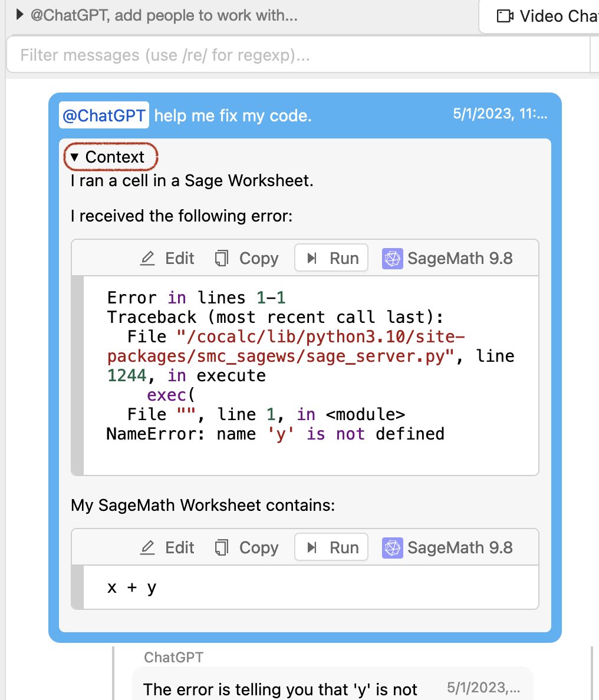Click ChatGPT's reply message text
Viewport: 599px width, 700px height.
(x=280, y=689)
